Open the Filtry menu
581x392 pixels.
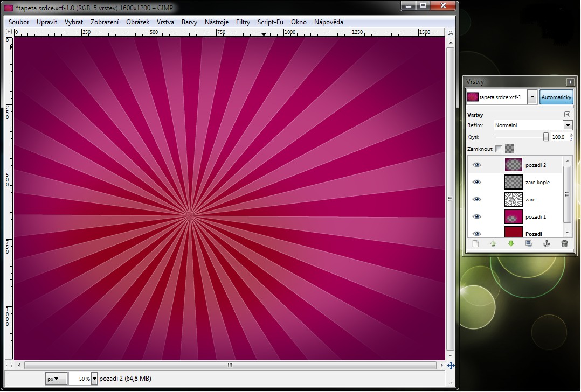click(243, 22)
